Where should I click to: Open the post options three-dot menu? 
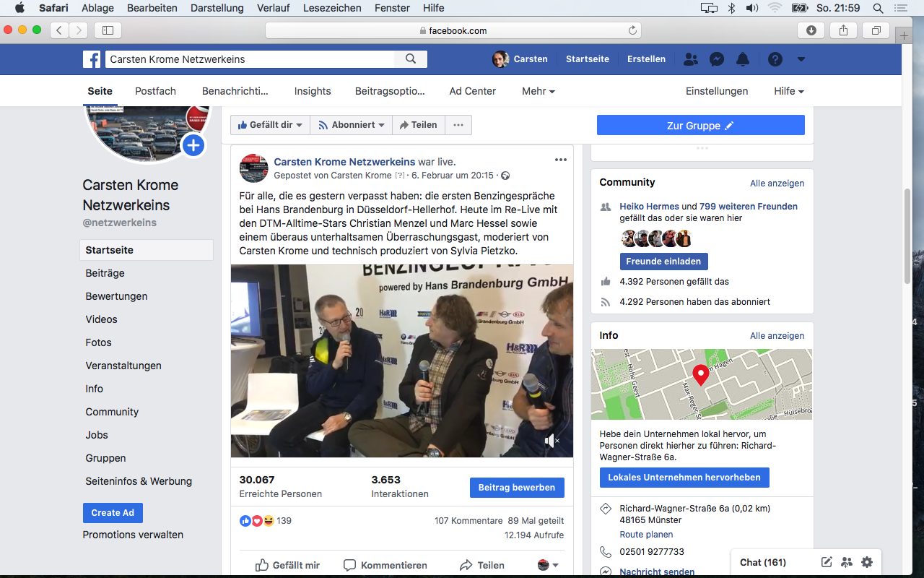point(561,160)
